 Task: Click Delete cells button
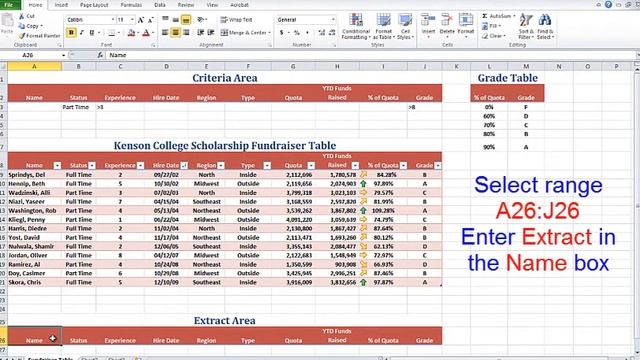tap(447, 26)
